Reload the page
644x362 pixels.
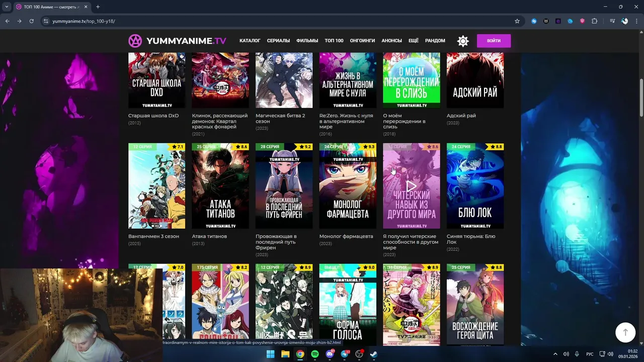tap(31, 21)
